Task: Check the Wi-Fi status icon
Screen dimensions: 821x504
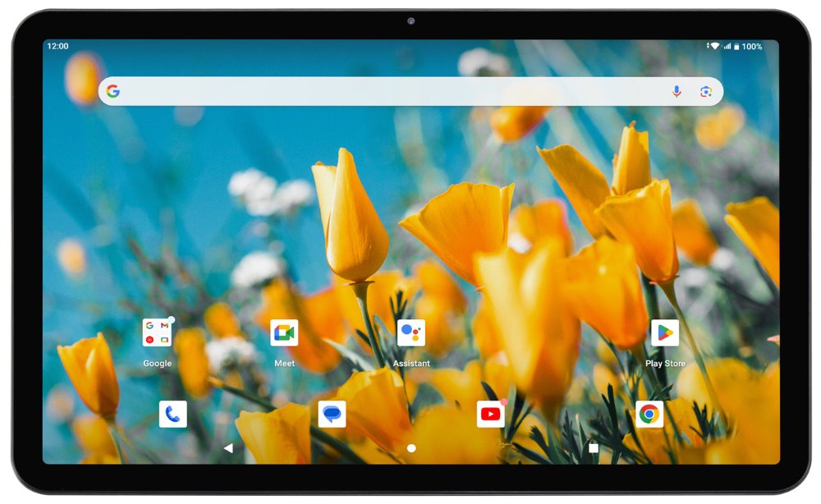Action: [715, 46]
